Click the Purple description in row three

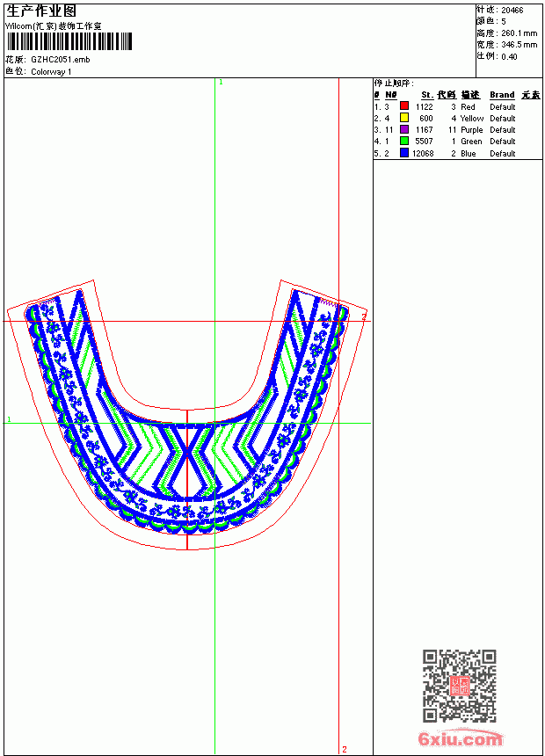point(471,130)
